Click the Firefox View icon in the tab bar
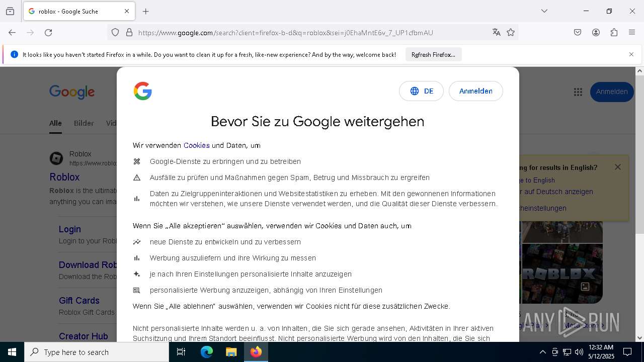Screen dimensions: 644x362 tap(10, 11)
